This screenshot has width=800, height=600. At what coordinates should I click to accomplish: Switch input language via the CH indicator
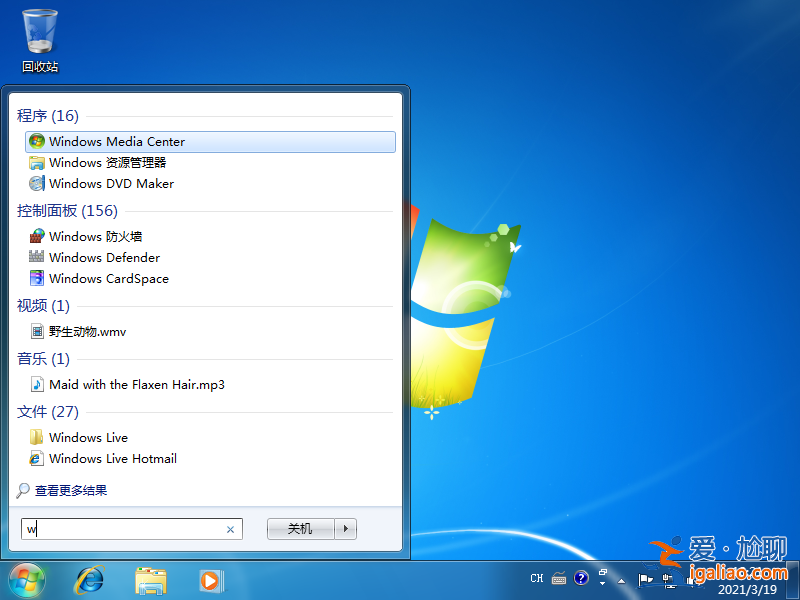(x=536, y=578)
